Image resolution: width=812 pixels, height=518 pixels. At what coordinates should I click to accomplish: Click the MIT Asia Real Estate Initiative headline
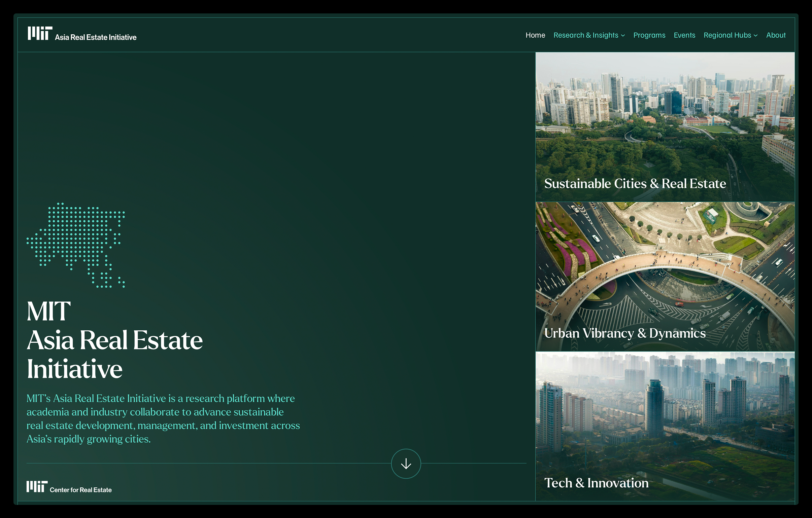115,340
